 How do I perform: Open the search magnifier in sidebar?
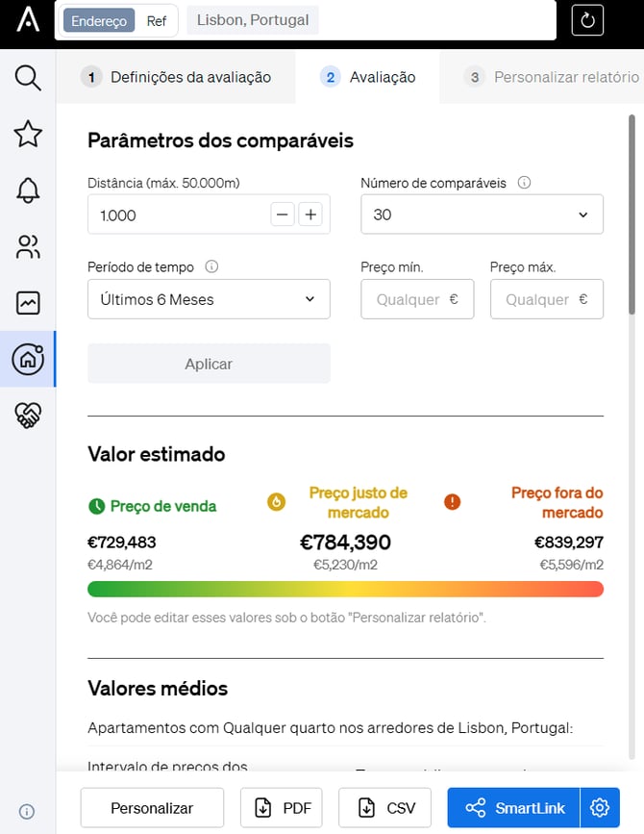[x=28, y=78]
